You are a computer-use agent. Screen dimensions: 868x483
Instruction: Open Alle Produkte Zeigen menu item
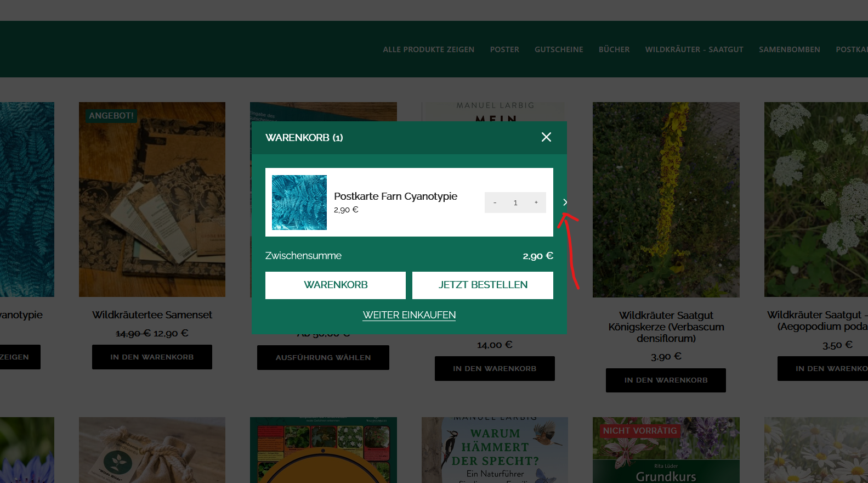click(428, 49)
